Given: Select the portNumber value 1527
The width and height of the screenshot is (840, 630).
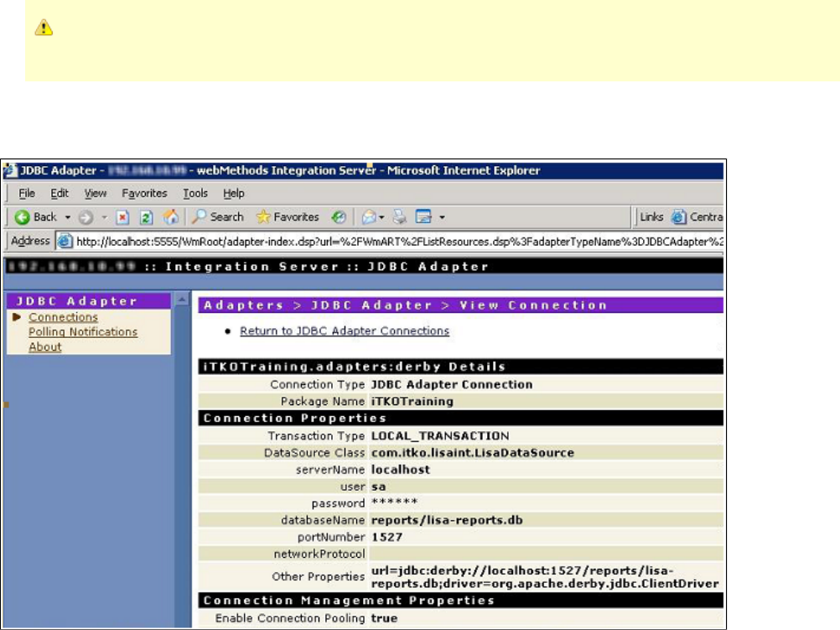Looking at the screenshot, I should point(386,537).
